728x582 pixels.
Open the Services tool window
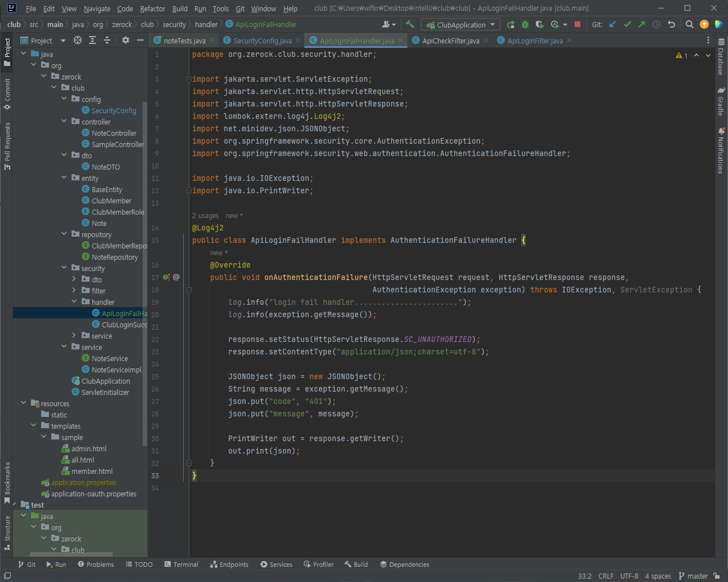click(x=276, y=564)
